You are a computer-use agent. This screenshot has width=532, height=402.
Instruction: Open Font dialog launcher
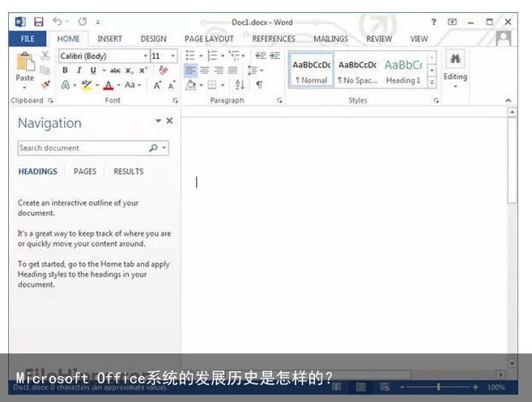coord(176,100)
